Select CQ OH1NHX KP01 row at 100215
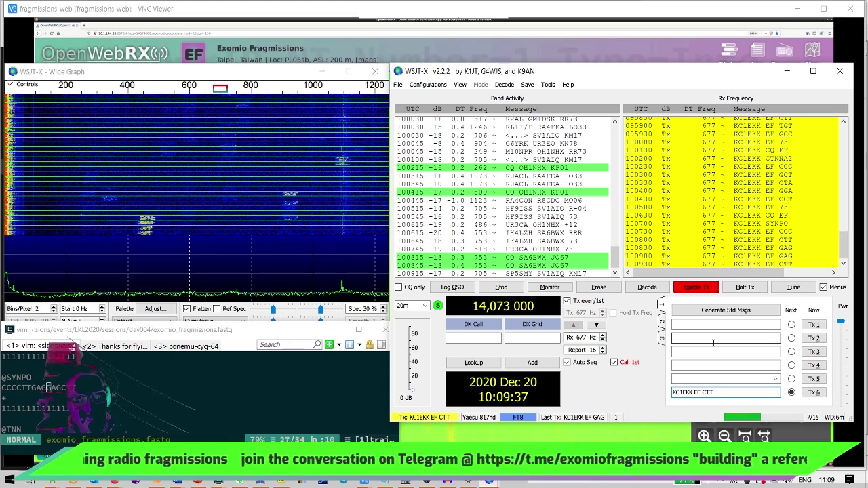The width and height of the screenshot is (868, 488). point(502,168)
